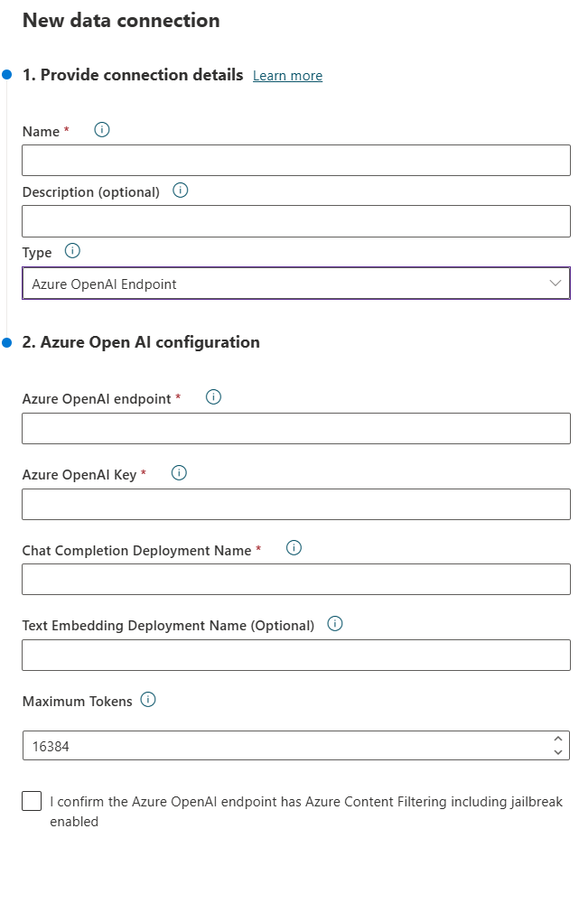
Task: Show info icon for Description (optional)
Action: (x=181, y=190)
